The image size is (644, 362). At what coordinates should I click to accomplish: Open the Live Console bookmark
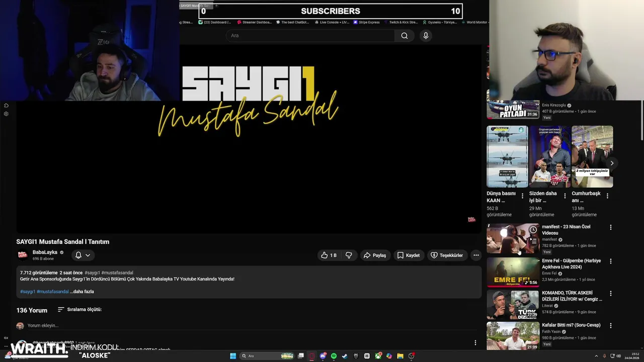coord(332,22)
